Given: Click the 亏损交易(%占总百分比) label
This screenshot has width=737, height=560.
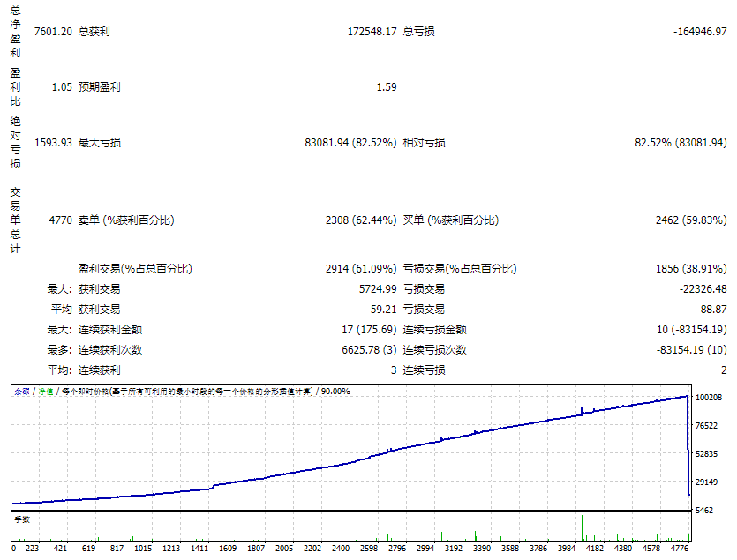Looking at the screenshot, I should point(460,269).
